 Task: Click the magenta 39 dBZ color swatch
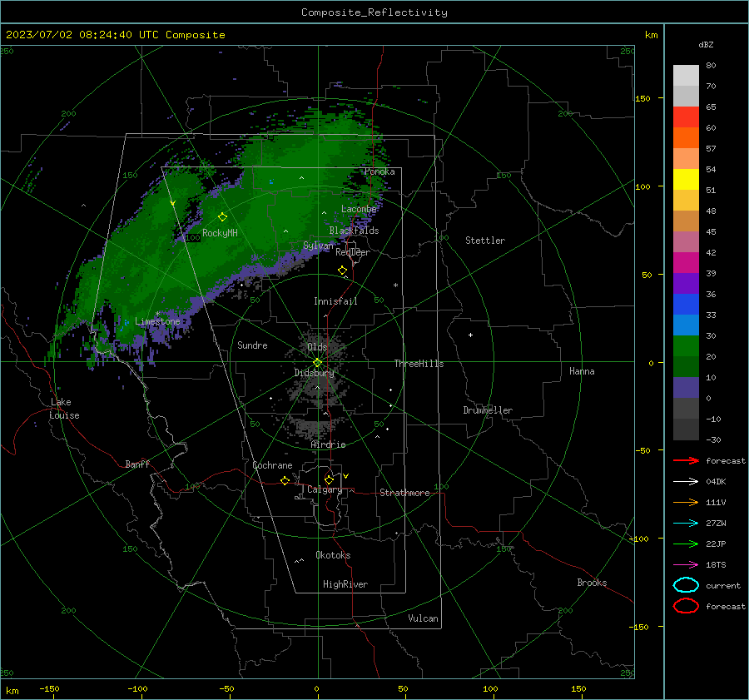686,262
